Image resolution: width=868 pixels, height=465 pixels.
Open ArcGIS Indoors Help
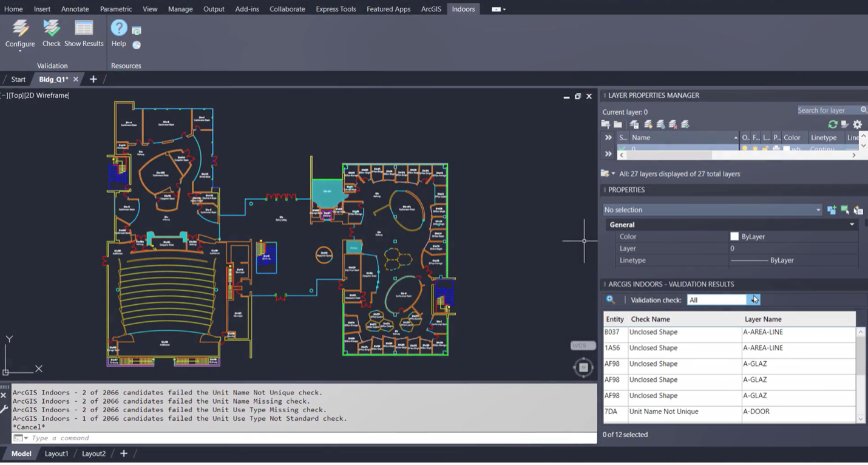(119, 32)
